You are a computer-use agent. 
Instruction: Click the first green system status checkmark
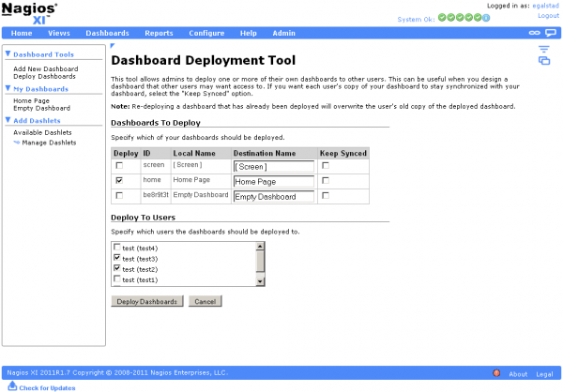pyautogui.click(x=441, y=17)
